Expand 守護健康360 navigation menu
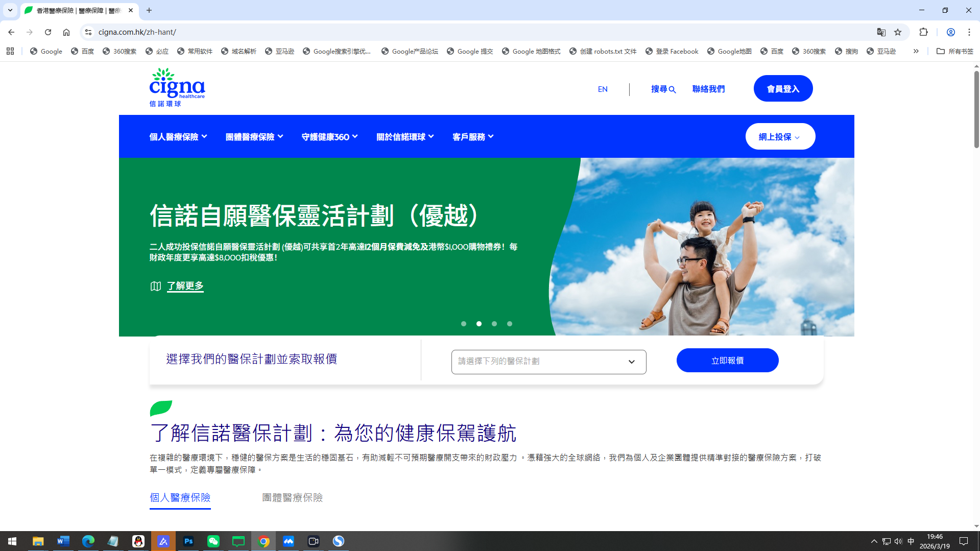The height and width of the screenshot is (551, 980). click(x=330, y=136)
